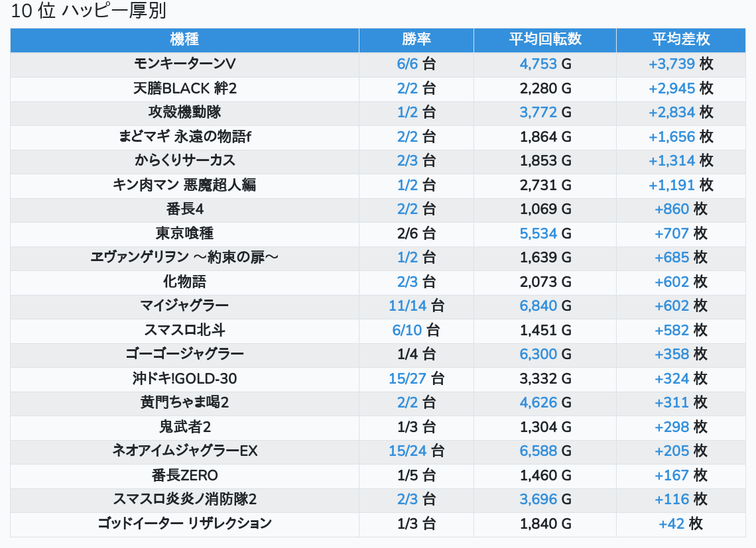This screenshot has width=756, height=548.
Task: Click the +42 value for ゴッドイーター リザレクション
Action: pos(671,523)
